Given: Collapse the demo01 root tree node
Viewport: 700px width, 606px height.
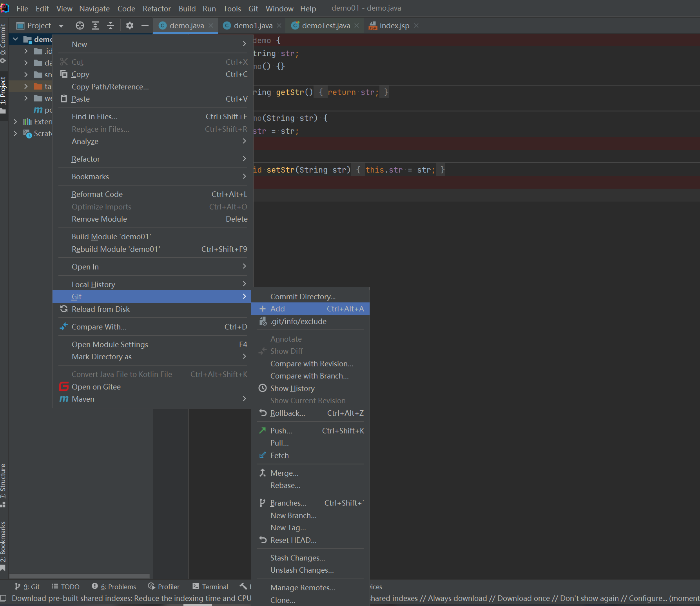Looking at the screenshot, I should point(16,39).
